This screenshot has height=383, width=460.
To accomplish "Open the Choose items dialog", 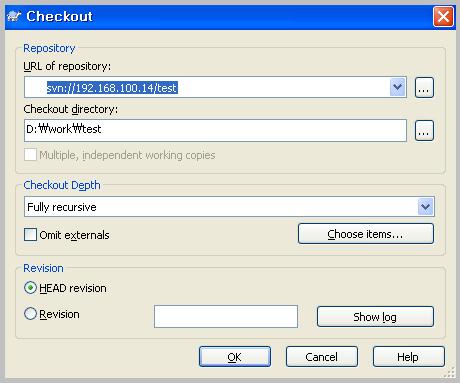I will (x=366, y=234).
